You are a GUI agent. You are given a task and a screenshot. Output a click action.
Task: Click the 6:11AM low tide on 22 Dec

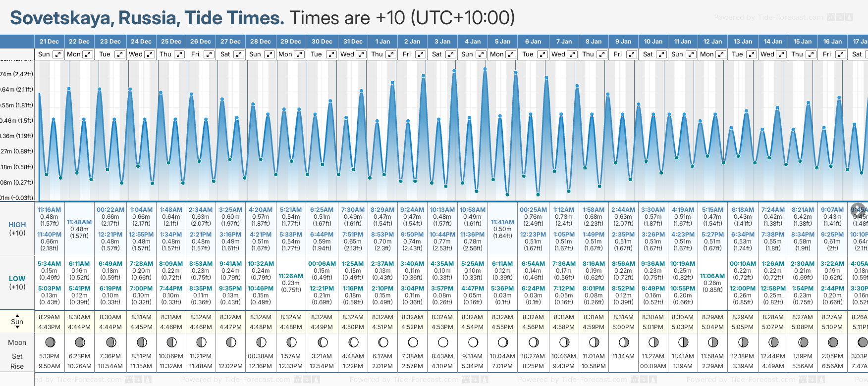79,264
